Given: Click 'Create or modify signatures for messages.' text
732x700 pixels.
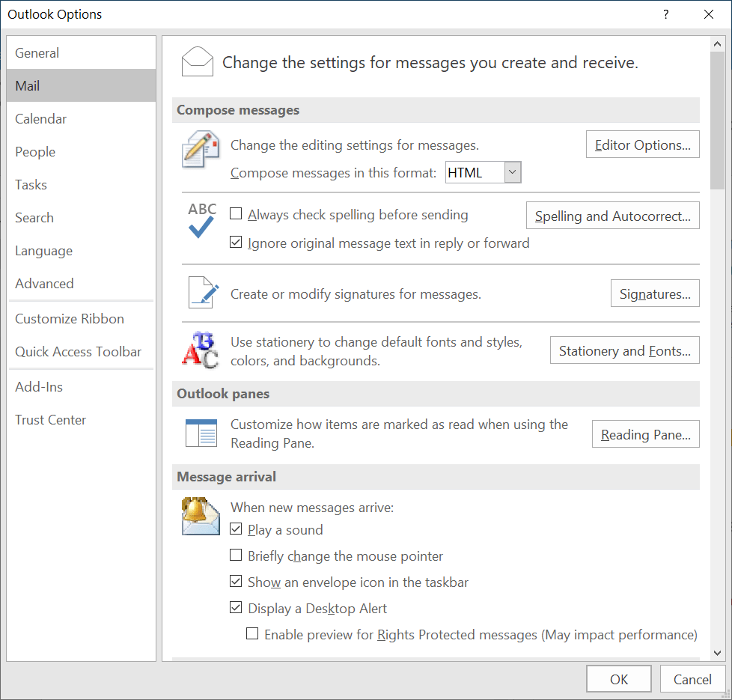Looking at the screenshot, I should [356, 294].
